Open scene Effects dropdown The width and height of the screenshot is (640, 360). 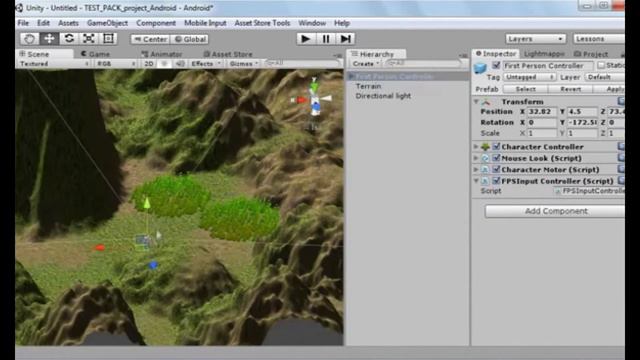205,64
